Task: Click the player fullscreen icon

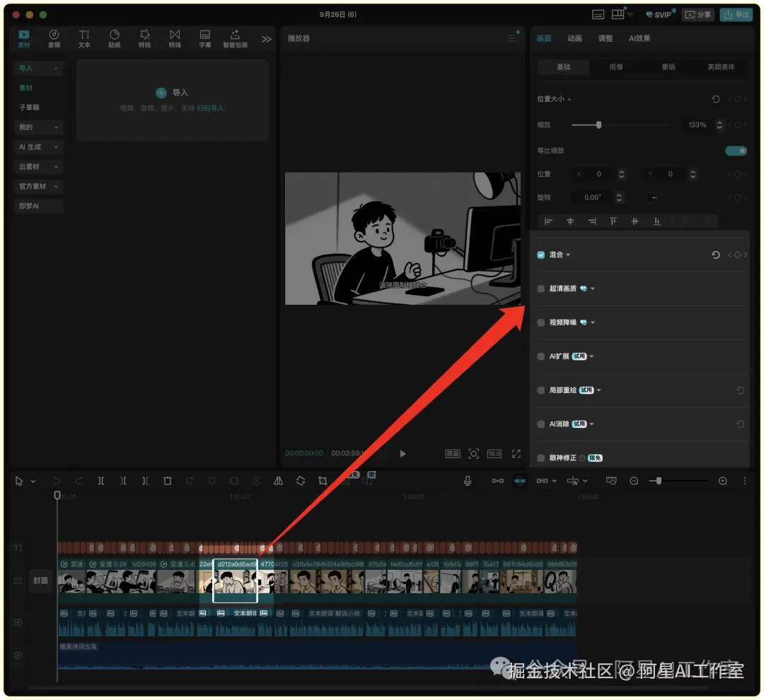Action: 516,453
